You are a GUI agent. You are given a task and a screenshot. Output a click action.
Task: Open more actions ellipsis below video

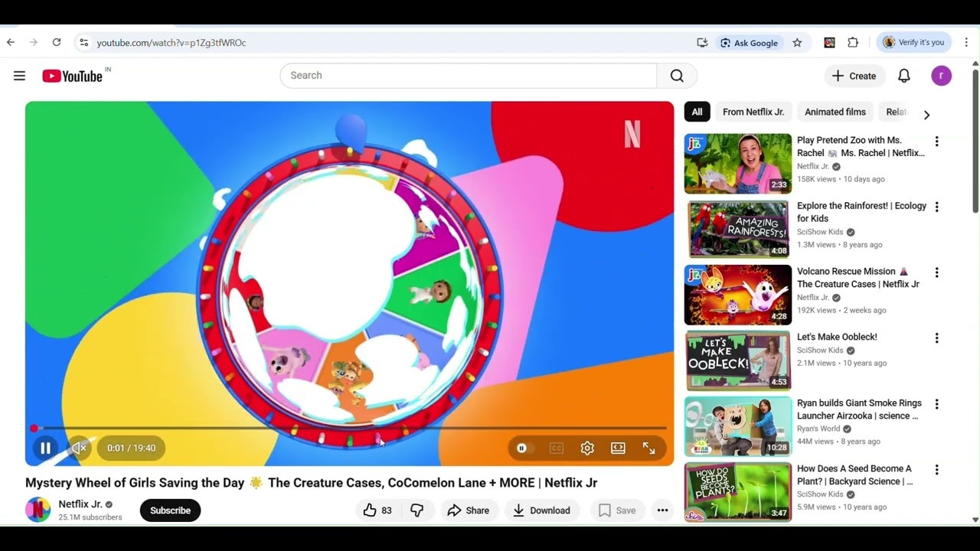click(662, 510)
